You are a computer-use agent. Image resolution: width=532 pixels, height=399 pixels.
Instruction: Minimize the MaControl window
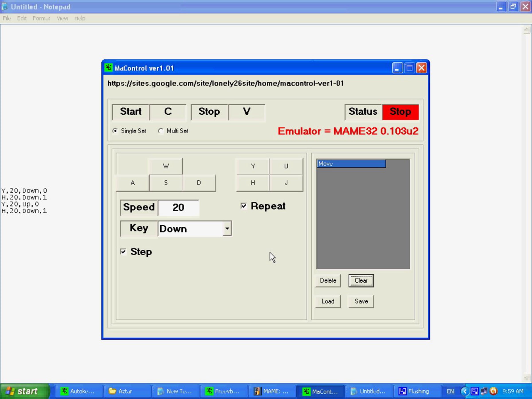pos(397,68)
